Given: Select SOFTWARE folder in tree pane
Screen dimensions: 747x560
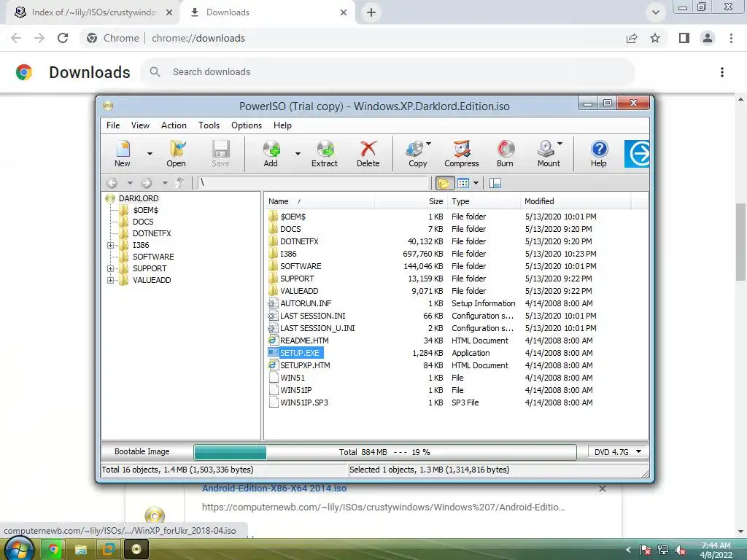Looking at the screenshot, I should (153, 257).
